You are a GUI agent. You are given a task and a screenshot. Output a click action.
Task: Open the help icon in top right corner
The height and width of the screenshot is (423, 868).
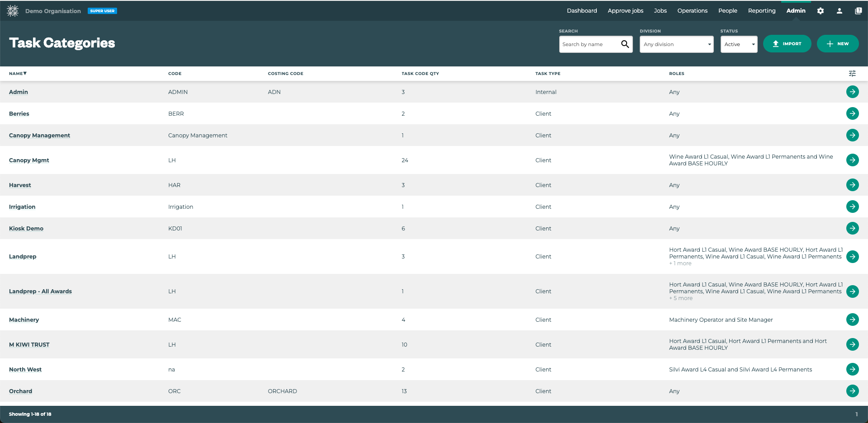859,10
